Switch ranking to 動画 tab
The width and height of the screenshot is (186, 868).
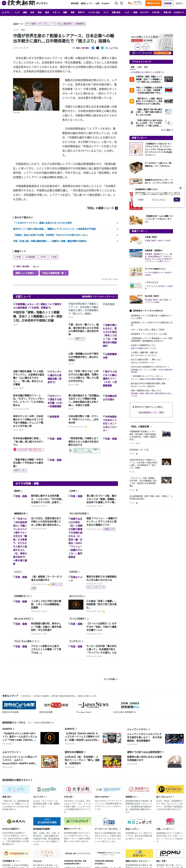tap(146, 67)
